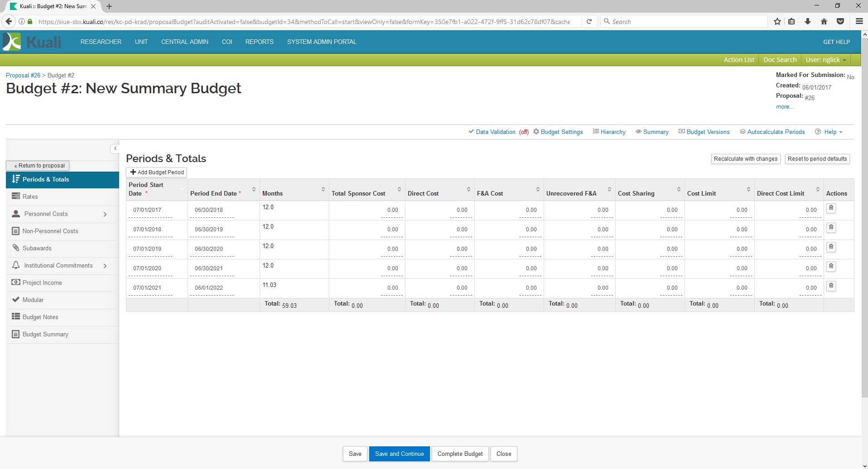Click trash icon for the 07/01/2021 period
868x469 pixels.
pos(831,286)
